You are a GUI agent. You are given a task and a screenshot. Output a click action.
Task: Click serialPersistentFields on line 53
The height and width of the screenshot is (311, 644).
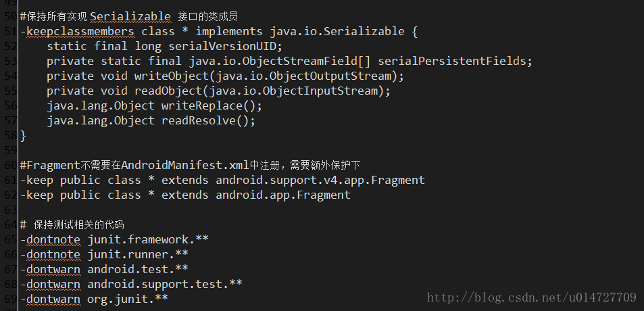click(451, 61)
